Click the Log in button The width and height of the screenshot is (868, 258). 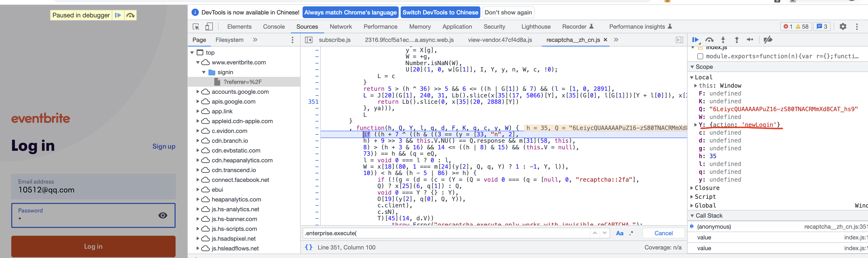(x=93, y=246)
